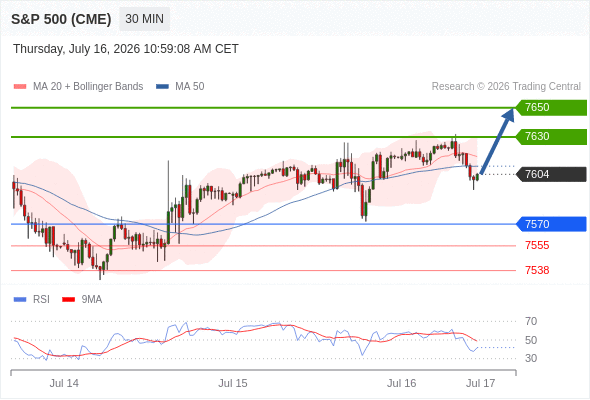Click the Jul 15 date axis label

pos(233,383)
